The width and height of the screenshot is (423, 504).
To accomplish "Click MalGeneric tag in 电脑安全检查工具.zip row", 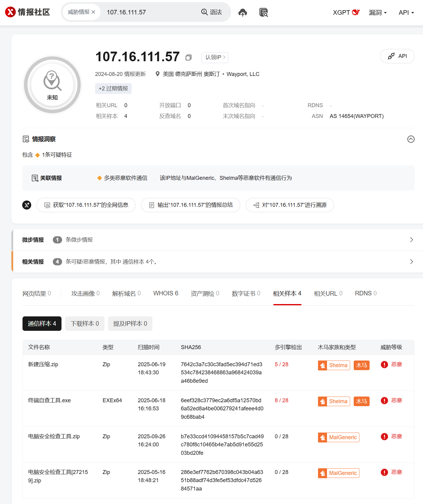I will [x=339, y=437].
